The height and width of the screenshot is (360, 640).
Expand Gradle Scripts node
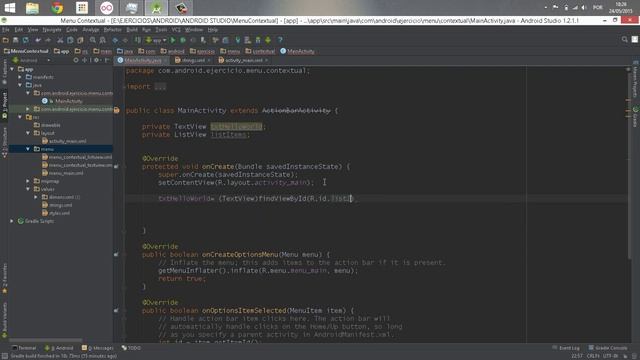pyautogui.click(x=12, y=221)
